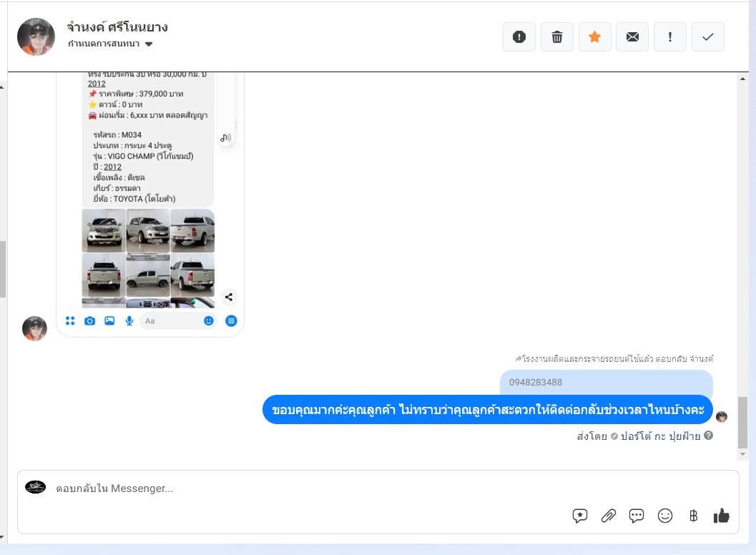Click the blue reply message bubble
Viewport: 756px width, 555px height.
click(x=488, y=410)
